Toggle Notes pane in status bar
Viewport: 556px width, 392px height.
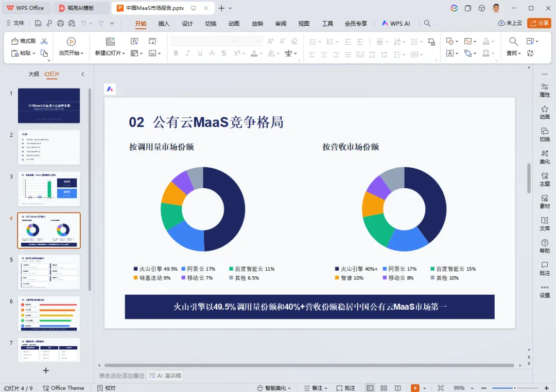tap(316, 388)
